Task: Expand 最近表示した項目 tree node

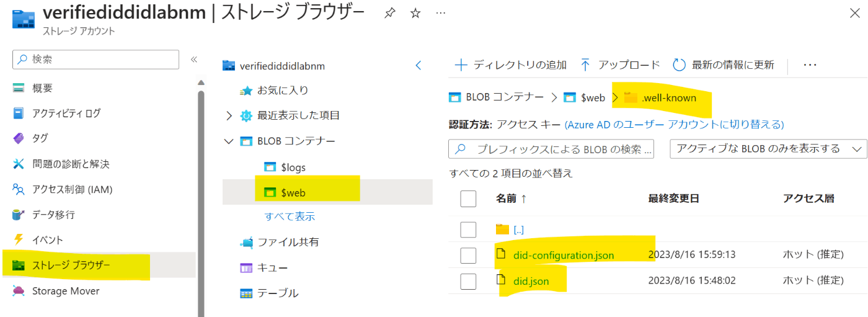Action: click(229, 115)
